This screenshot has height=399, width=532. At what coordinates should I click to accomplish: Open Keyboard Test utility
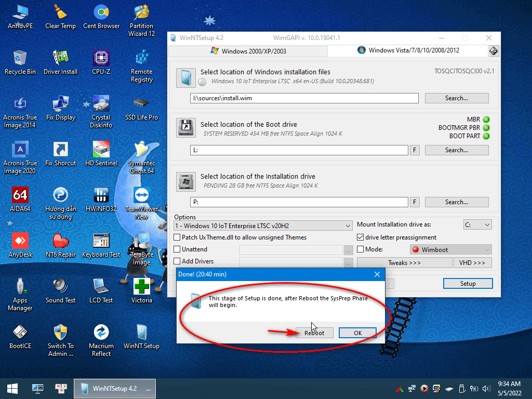pos(101,245)
